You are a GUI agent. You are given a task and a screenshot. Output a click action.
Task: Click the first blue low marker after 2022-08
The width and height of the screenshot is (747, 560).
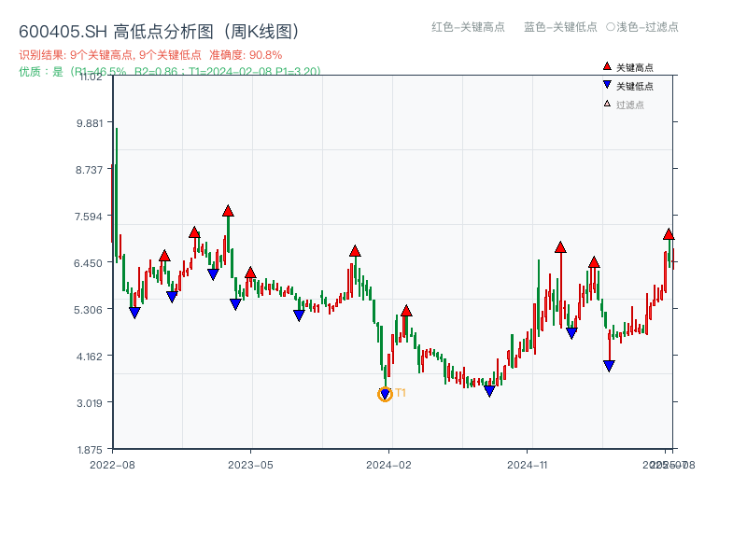[x=134, y=313]
